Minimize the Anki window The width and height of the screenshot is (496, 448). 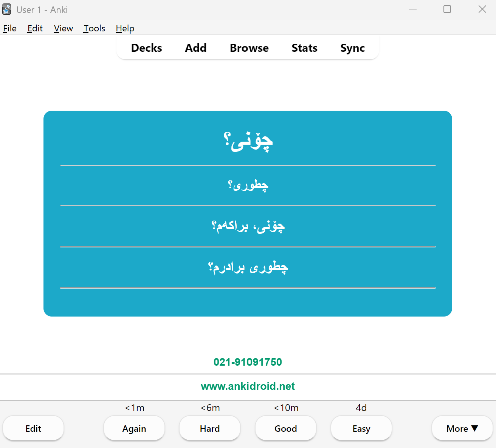point(413,9)
